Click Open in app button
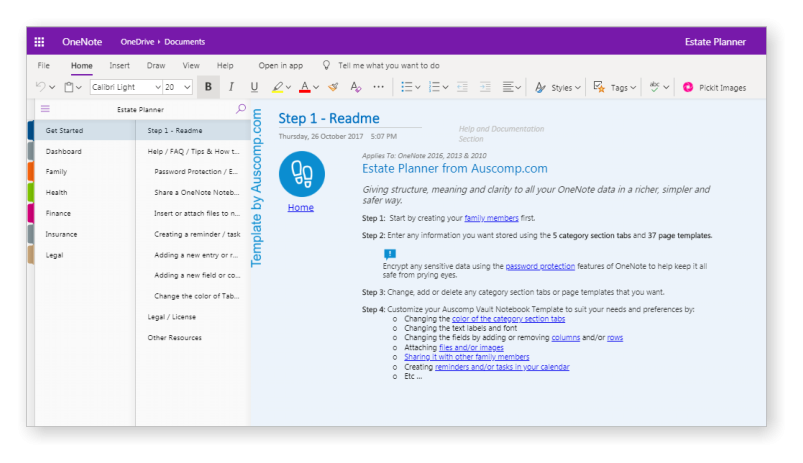Viewport: 803px width, 463px height. click(281, 66)
